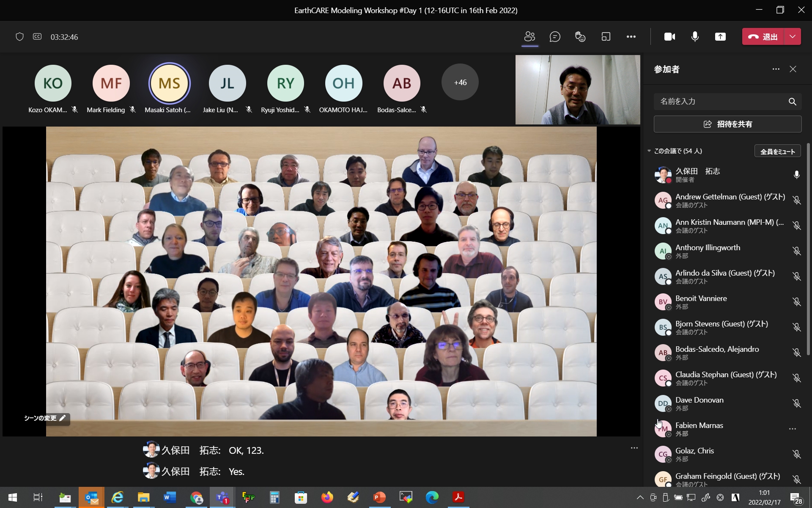The height and width of the screenshot is (508, 812).
Task: Select Kozo OKAM participant avatar
Action: (53, 83)
